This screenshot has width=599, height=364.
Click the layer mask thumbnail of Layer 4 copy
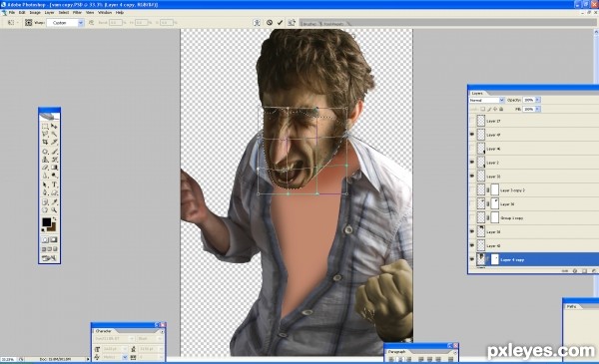click(495, 259)
